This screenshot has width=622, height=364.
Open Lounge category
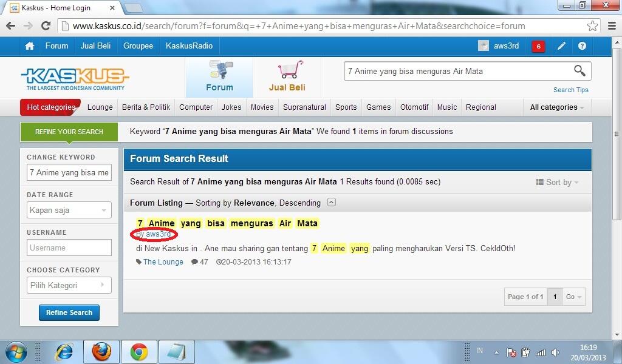(x=100, y=107)
